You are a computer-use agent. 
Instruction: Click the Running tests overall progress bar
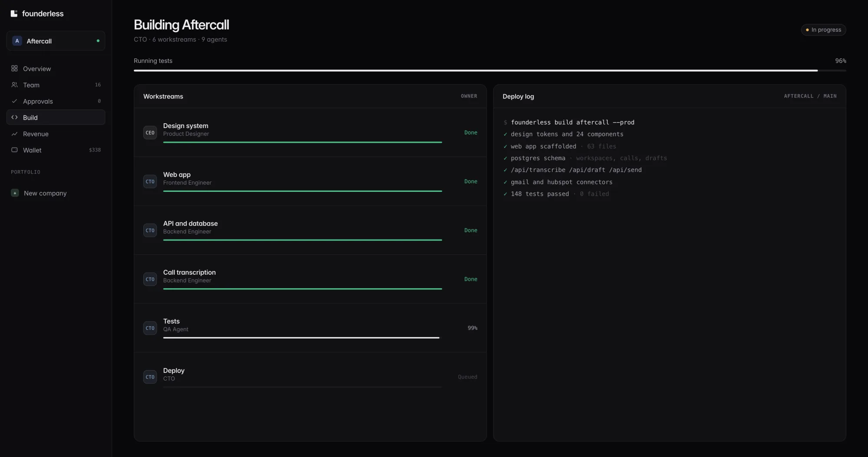pos(490,70)
